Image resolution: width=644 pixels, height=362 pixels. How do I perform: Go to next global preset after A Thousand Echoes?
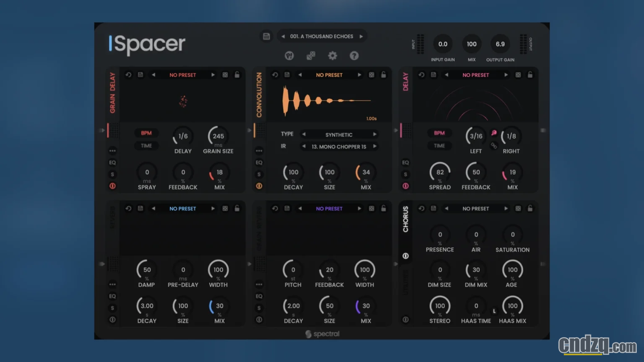(361, 36)
